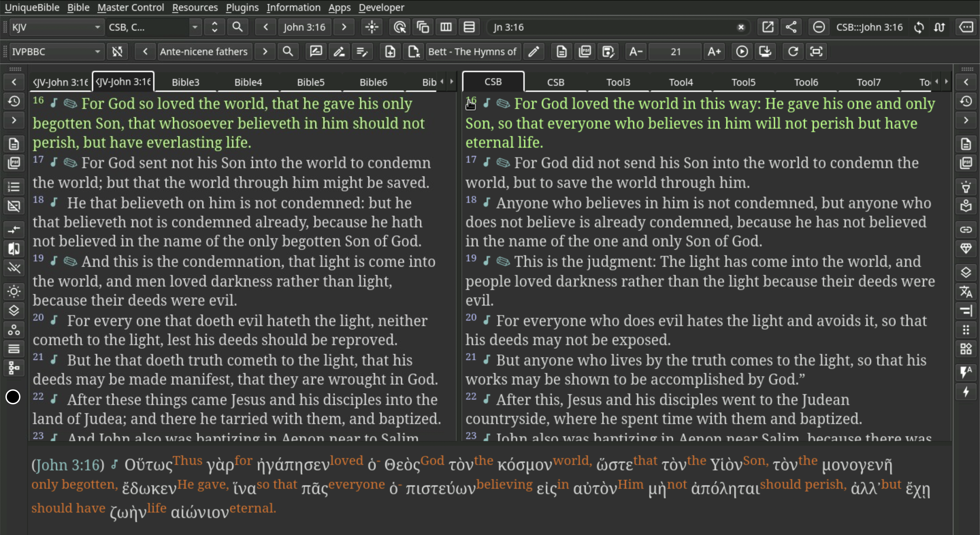Click the Master Control crosshair icon
The height and width of the screenshot is (535, 980).
(372, 27)
